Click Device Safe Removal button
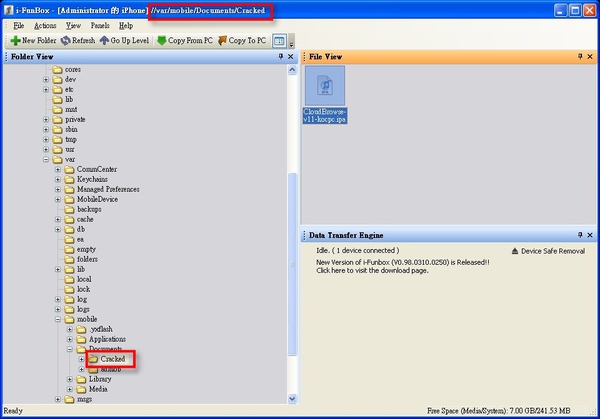The width and height of the screenshot is (600, 419). 548,251
